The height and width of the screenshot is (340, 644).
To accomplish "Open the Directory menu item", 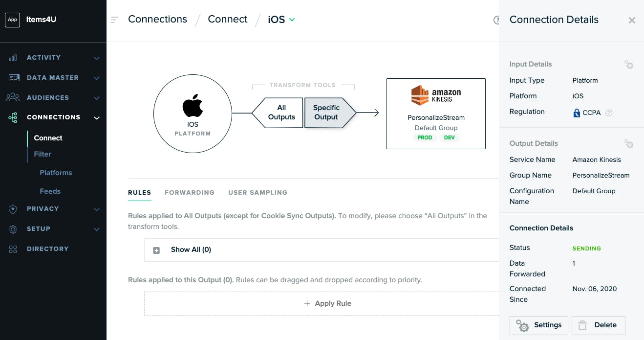I will (x=47, y=249).
